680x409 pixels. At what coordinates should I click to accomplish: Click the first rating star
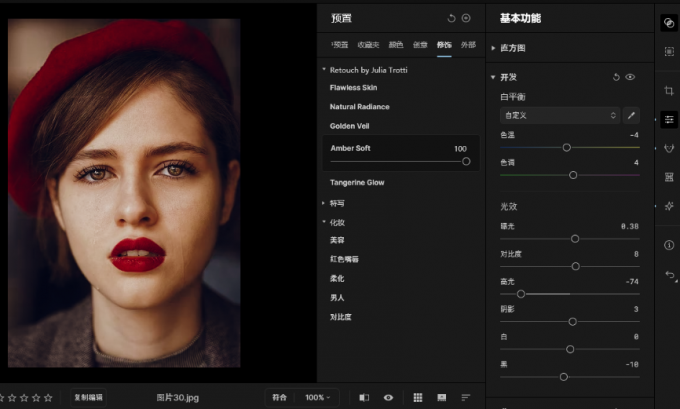pyautogui.click(x=2, y=397)
